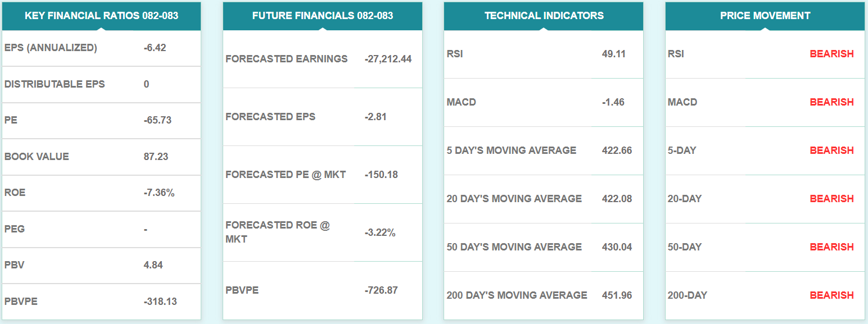
Task: Select the Forecasted EPS row label
Action: (270, 117)
